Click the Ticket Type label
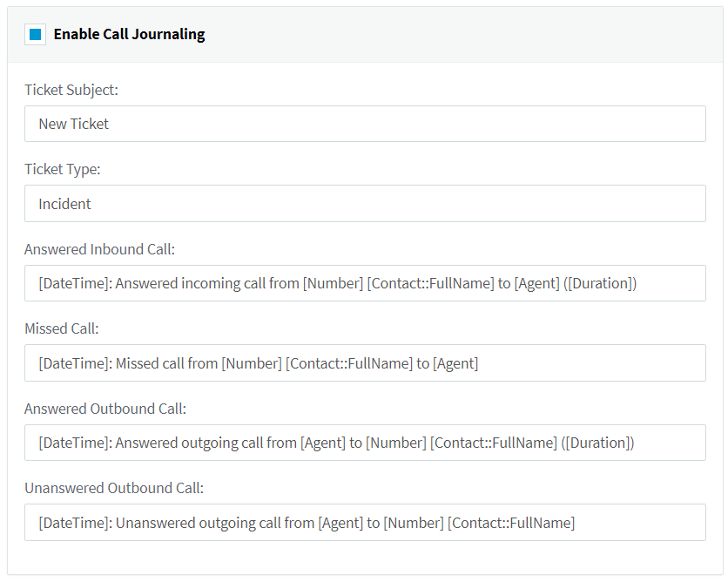The image size is (728, 582). (63, 169)
